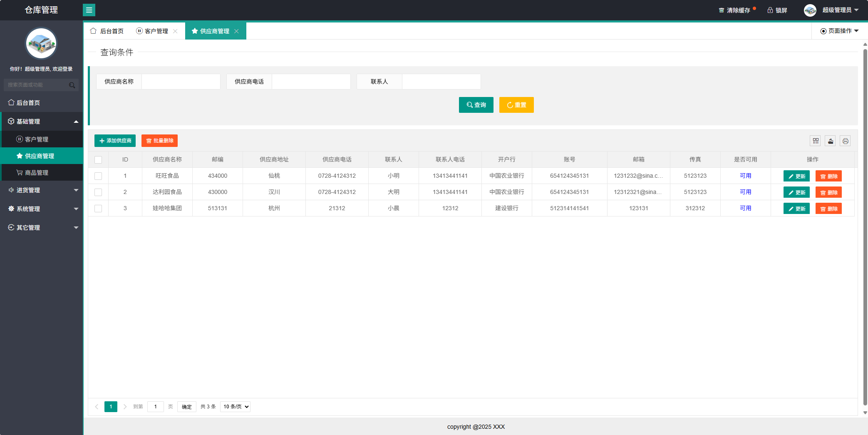
Task: Open the column filter grid icon
Action: coord(816,141)
